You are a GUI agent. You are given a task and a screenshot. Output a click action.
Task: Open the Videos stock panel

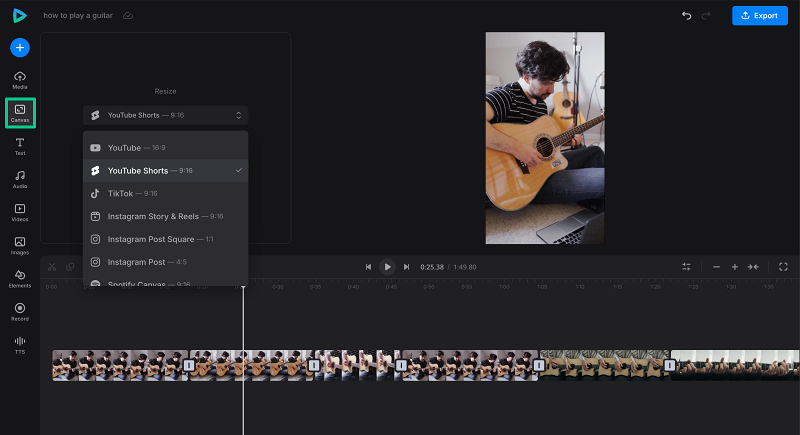click(x=20, y=212)
